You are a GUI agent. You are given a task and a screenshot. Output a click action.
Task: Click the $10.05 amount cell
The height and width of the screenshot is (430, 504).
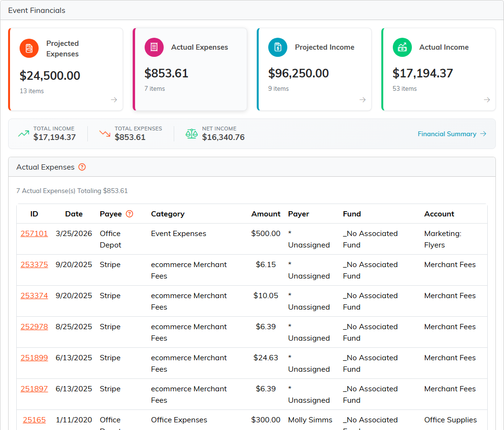pos(266,295)
